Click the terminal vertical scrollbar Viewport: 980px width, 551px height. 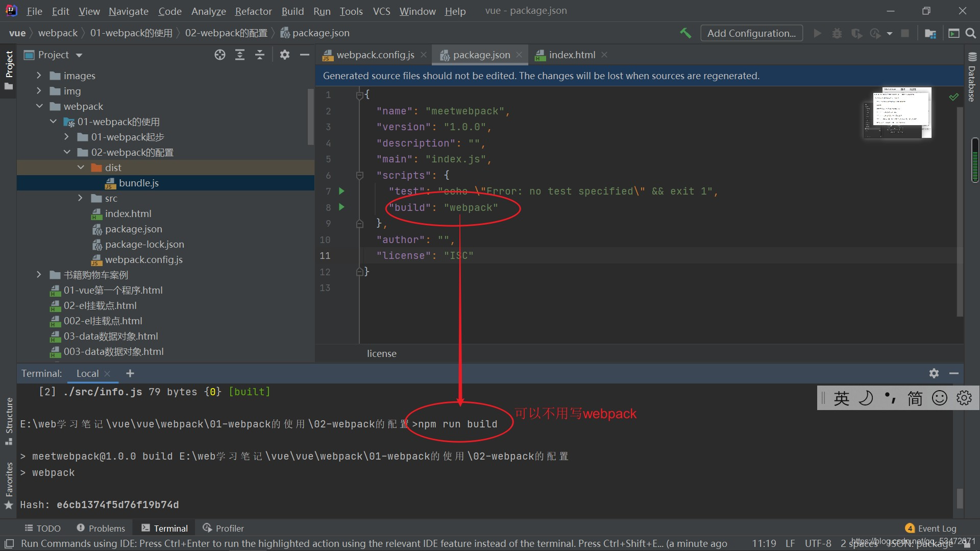tap(960, 498)
